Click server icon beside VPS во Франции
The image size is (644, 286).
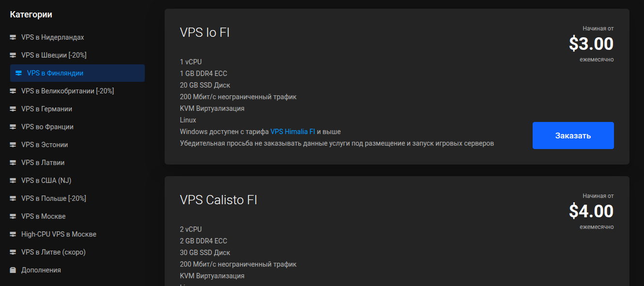click(x=13, y=127)
